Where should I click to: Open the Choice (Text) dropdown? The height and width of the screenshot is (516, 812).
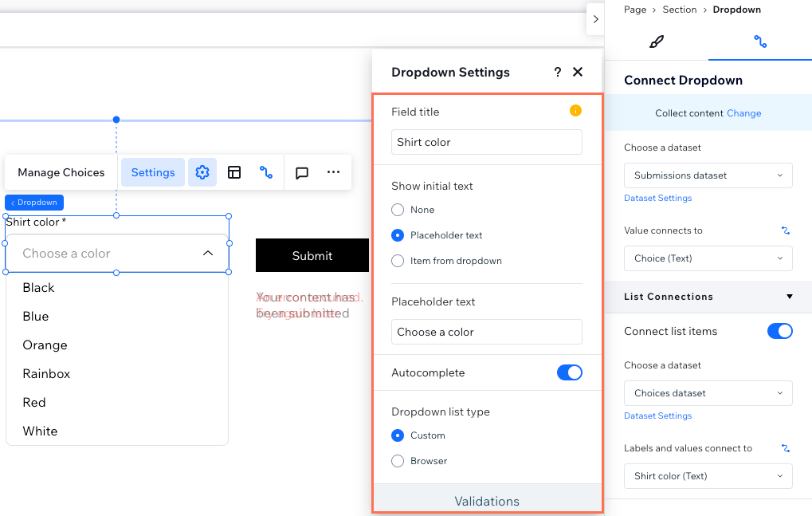[x=708, y=258]
